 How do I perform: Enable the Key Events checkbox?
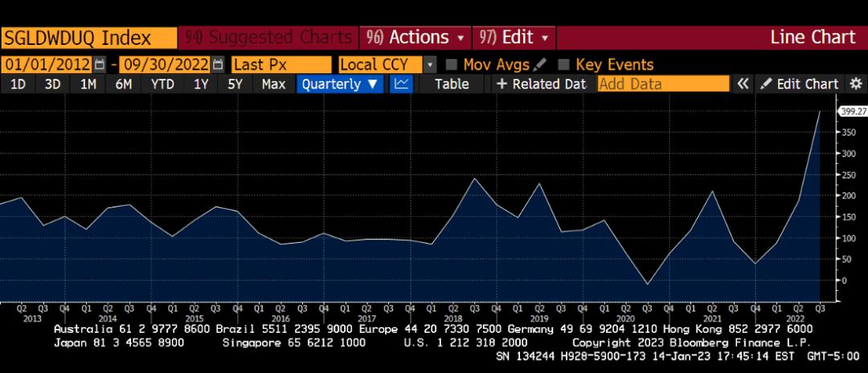pos(564,64)
